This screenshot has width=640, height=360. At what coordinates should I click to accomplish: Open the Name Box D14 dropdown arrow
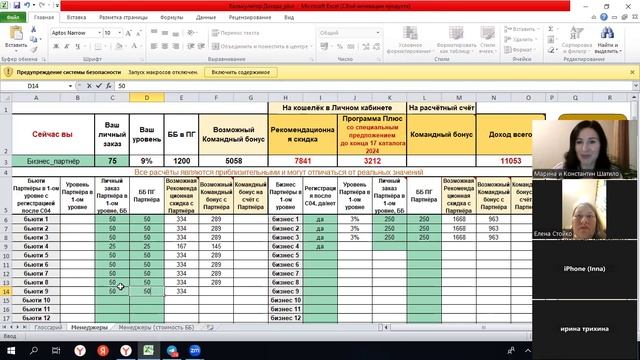(x=70, y=86)
